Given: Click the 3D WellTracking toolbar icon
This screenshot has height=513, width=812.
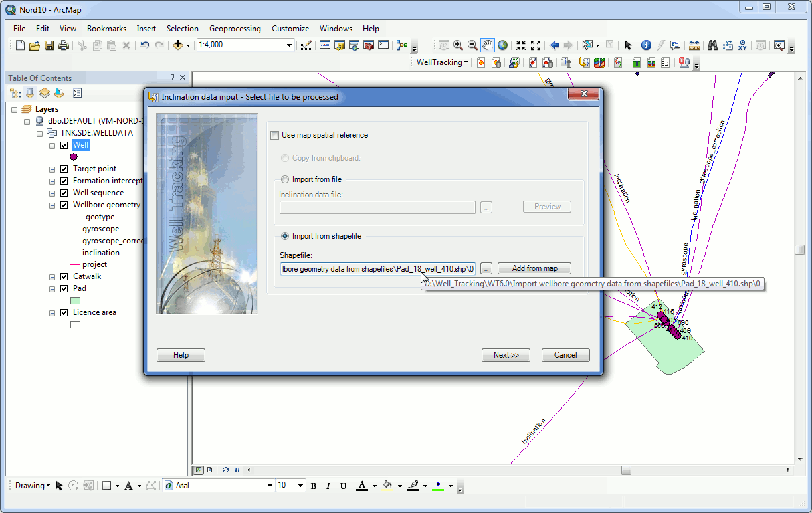Looking at the screenshot, I should (666, 62).
